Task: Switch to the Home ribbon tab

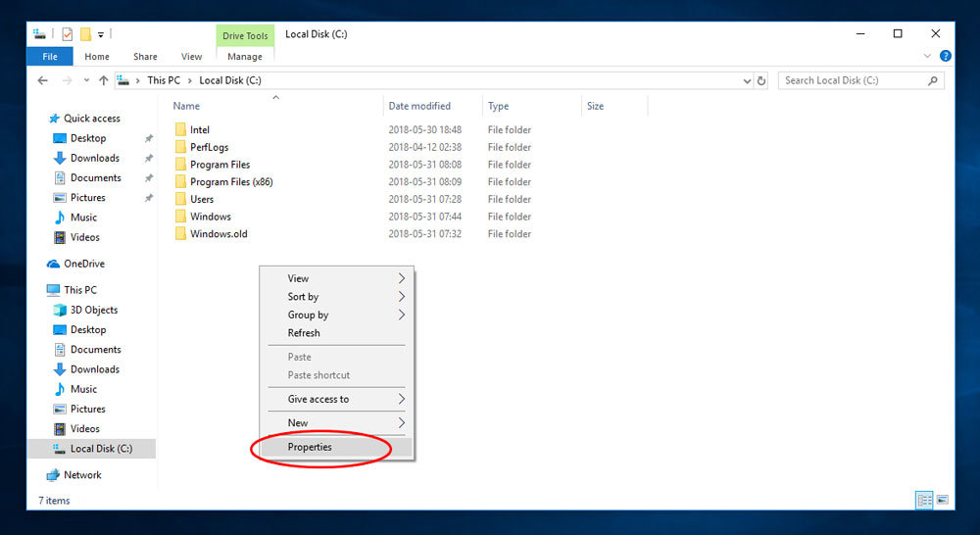Action: pos(97,56)
